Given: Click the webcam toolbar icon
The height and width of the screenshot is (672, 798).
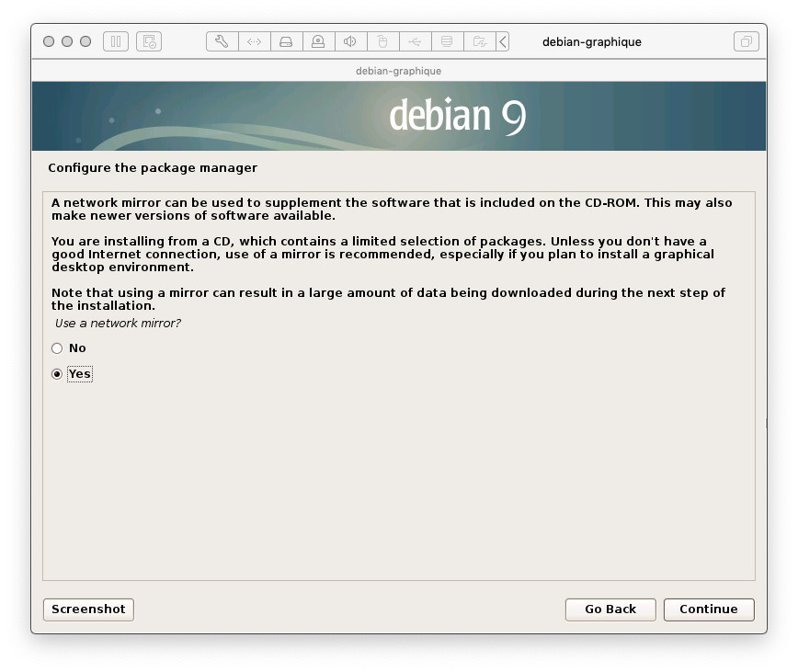Looking at the screenshot, I should pyautogui.click(x=318, y=41).
